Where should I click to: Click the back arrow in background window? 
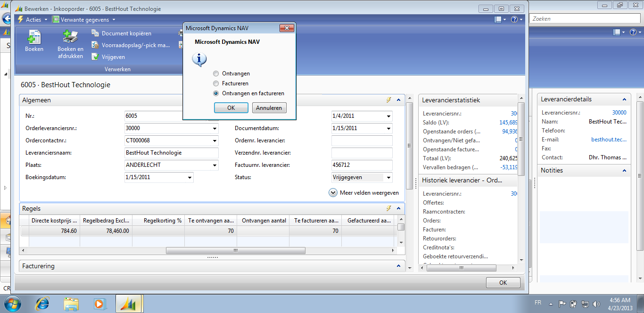(x=7, y=19)
